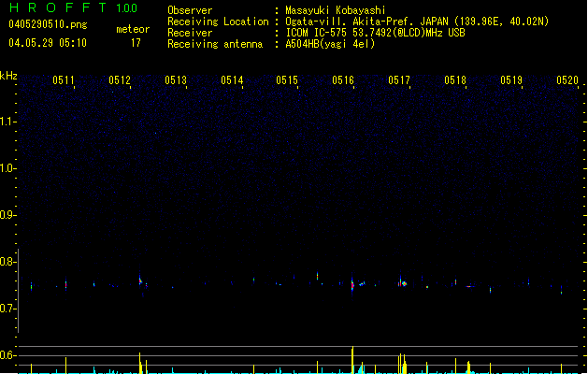Select the file name 0405290510.png
This screenshot has width=588, height=374.
point(48,24)
